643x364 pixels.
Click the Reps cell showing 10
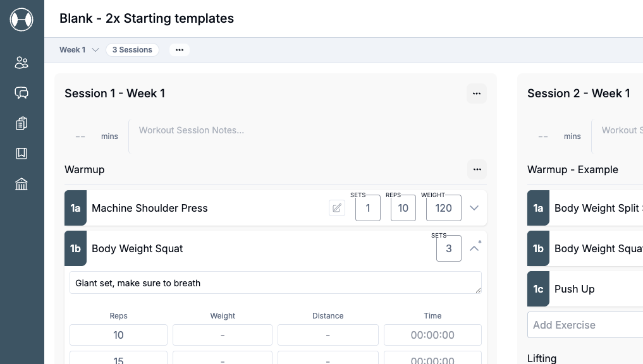coord(118,336)
